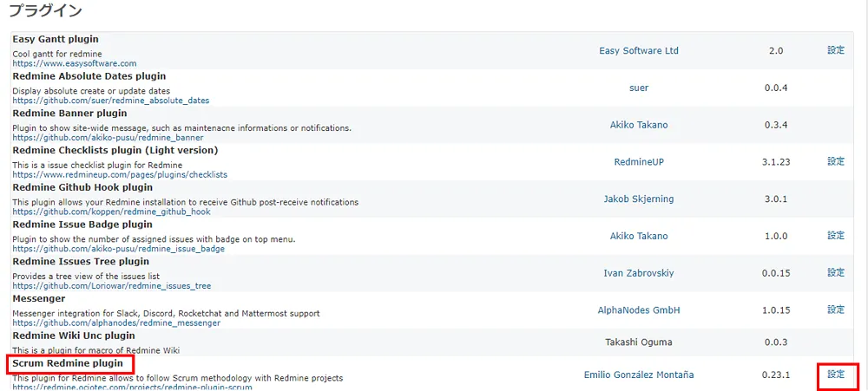Click version 0.23.1 of Scrum plugin

pyautogui.click(x=776, y=375)
